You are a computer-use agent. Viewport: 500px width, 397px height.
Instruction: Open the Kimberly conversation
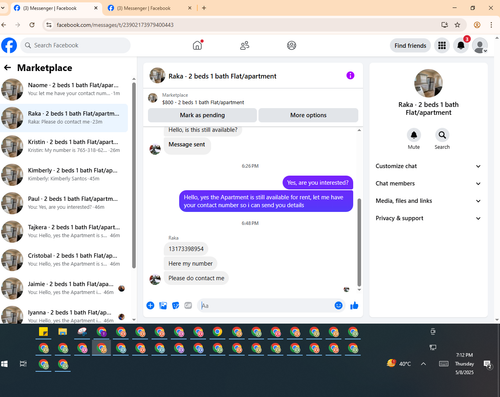pyautogui.click(x=64, y=174)
